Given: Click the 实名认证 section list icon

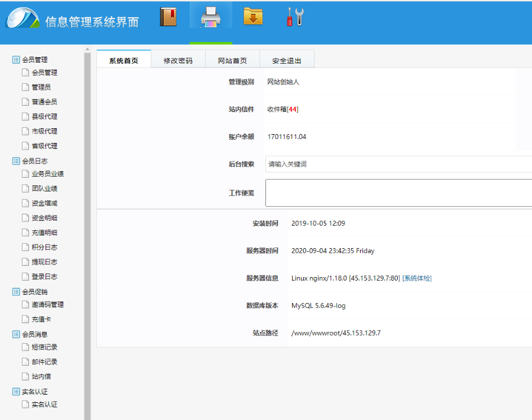Looking at the screenshot, I should pos(16,392).
